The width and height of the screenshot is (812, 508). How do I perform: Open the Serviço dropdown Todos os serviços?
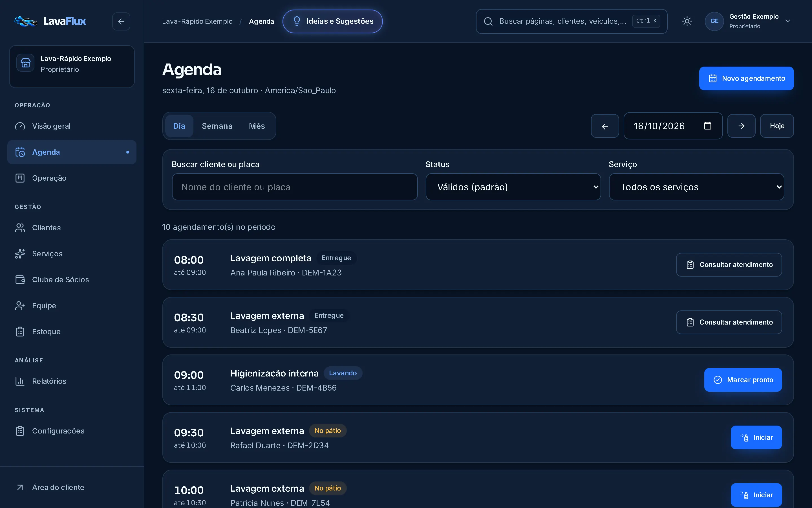(x=696, y=187)
